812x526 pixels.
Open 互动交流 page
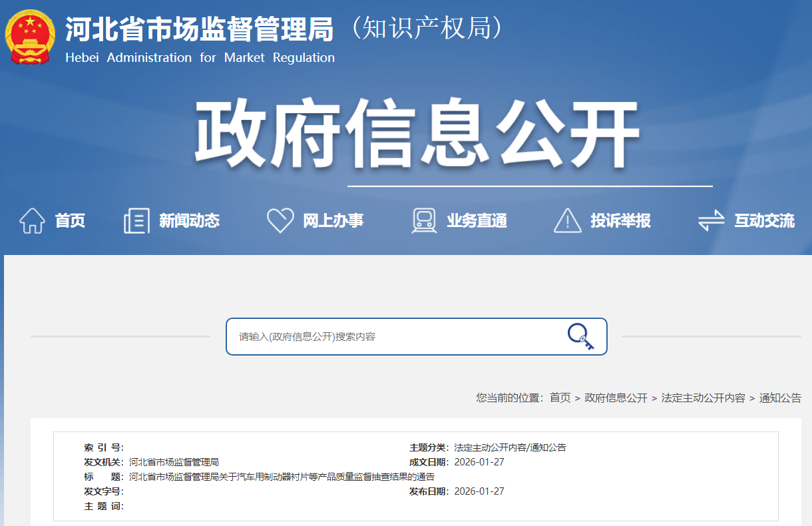click(764, 220)
